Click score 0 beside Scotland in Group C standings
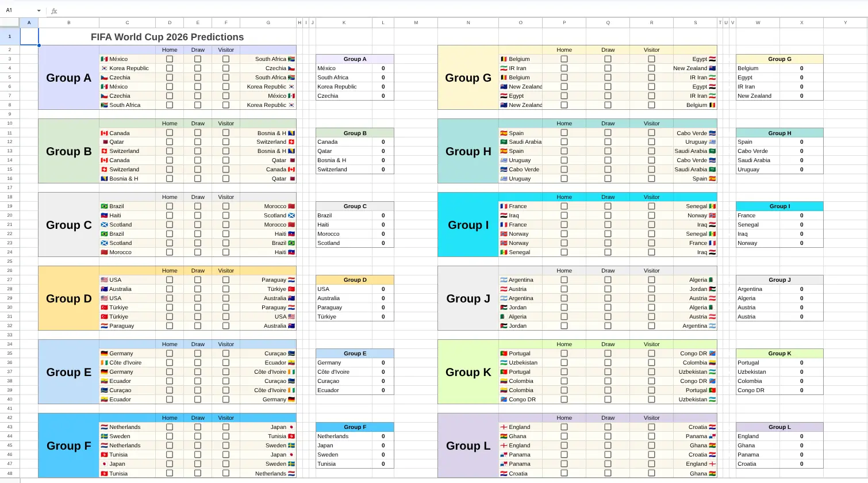The image size is (868, 483). click(x=383, y=243)
